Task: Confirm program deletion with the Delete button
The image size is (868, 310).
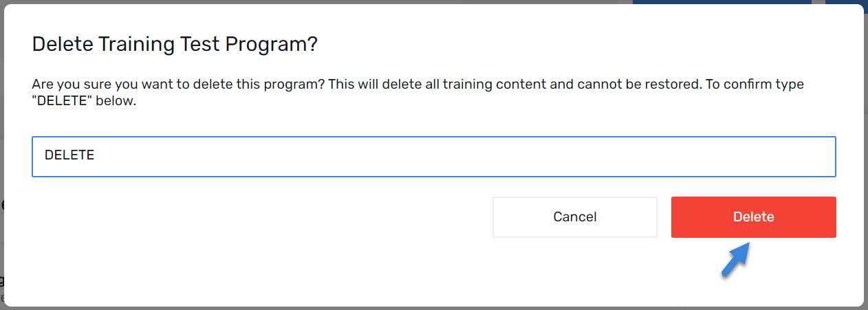Action: 753,217
